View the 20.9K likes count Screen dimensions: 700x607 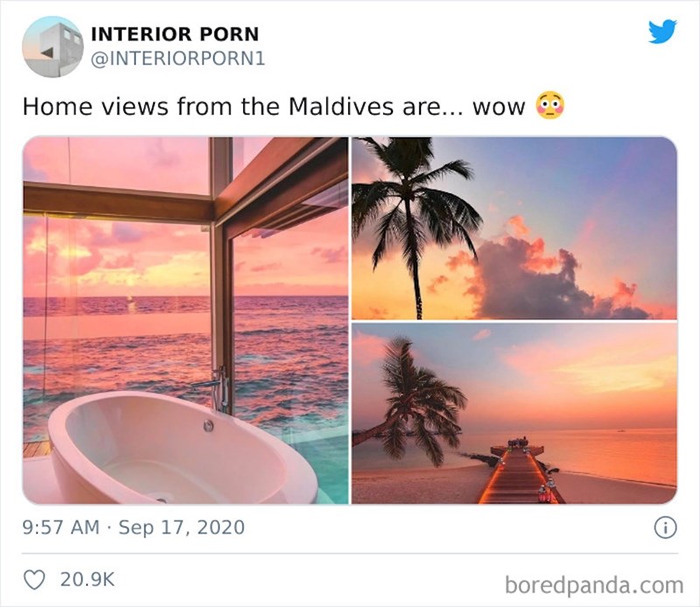(87, 580)
